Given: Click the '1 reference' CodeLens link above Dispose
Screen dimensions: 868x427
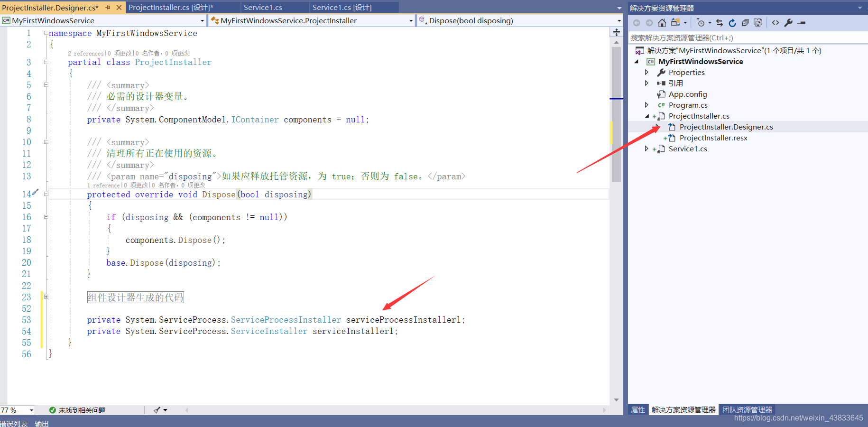Looking at the screenshot, I should click(103, 186).
